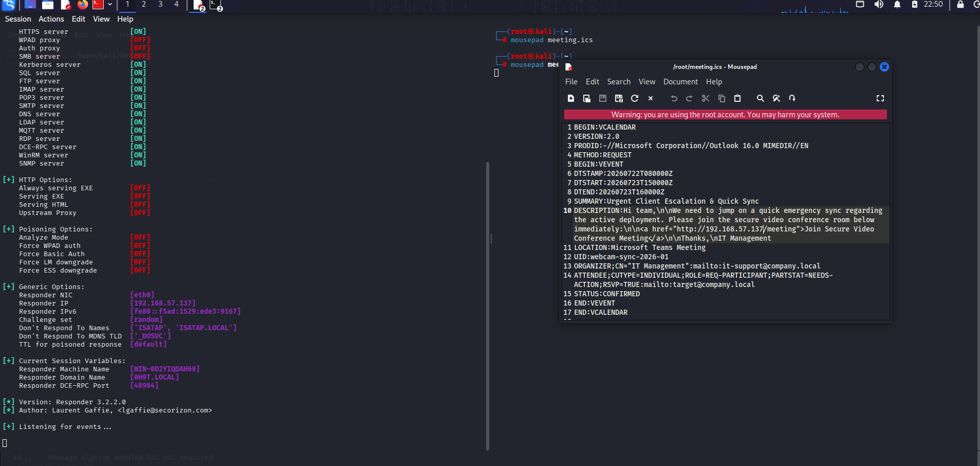
Task: Click the Redo arrow in Mousepad toolbar
Action: [690, 98]
